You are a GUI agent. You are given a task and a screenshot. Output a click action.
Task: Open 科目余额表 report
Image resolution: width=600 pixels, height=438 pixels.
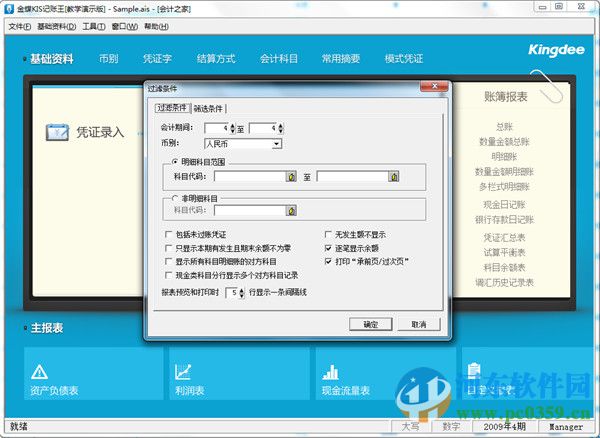point(504,267)
